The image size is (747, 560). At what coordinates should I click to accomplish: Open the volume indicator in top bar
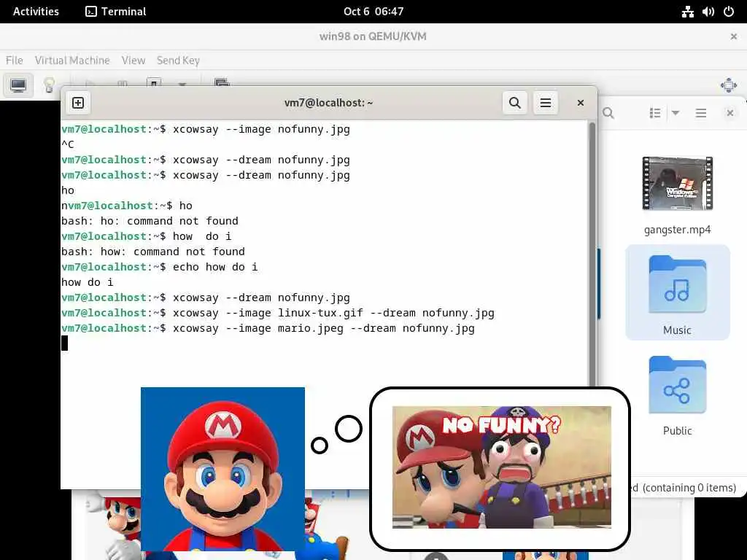(708, 12)
